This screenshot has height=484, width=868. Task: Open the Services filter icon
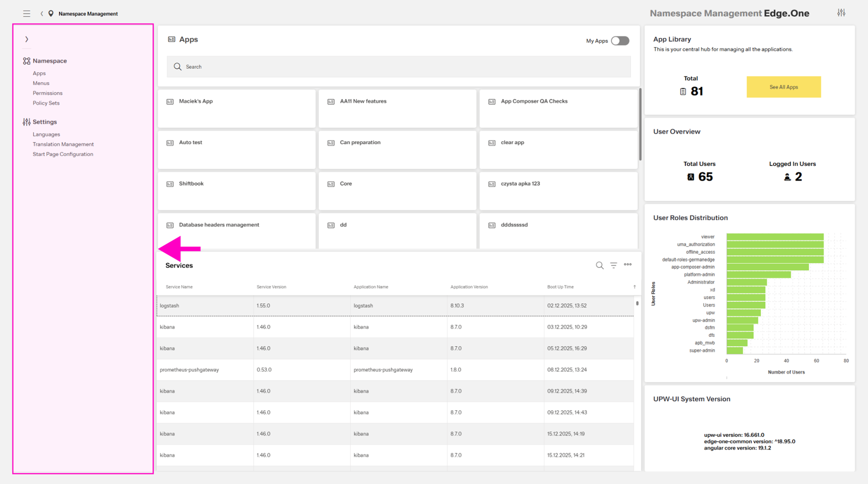[x=614, y=265]
